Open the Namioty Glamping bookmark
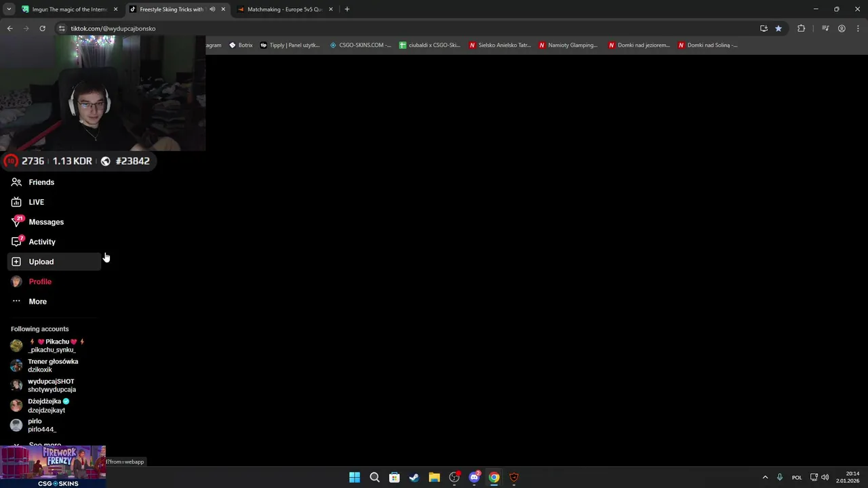The image size is (868, 488). (x=568, y=45)
